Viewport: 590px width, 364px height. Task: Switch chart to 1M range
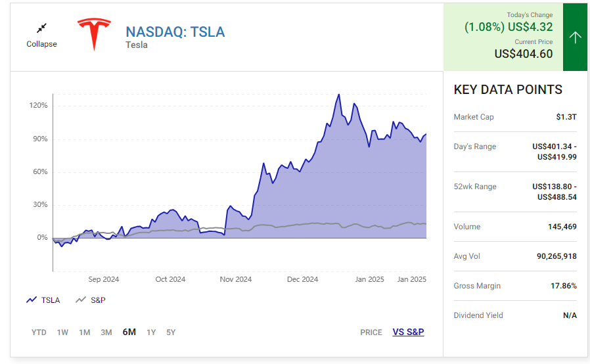[84, 332]
